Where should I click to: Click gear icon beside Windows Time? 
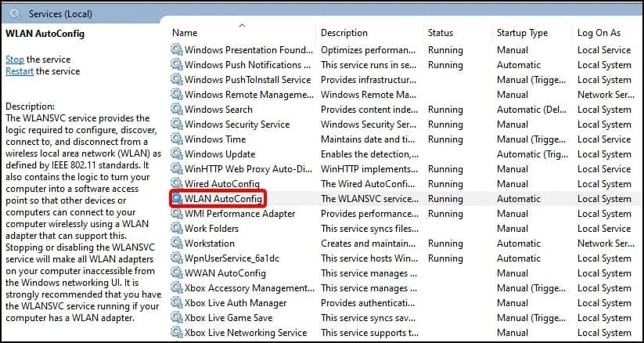177,139
